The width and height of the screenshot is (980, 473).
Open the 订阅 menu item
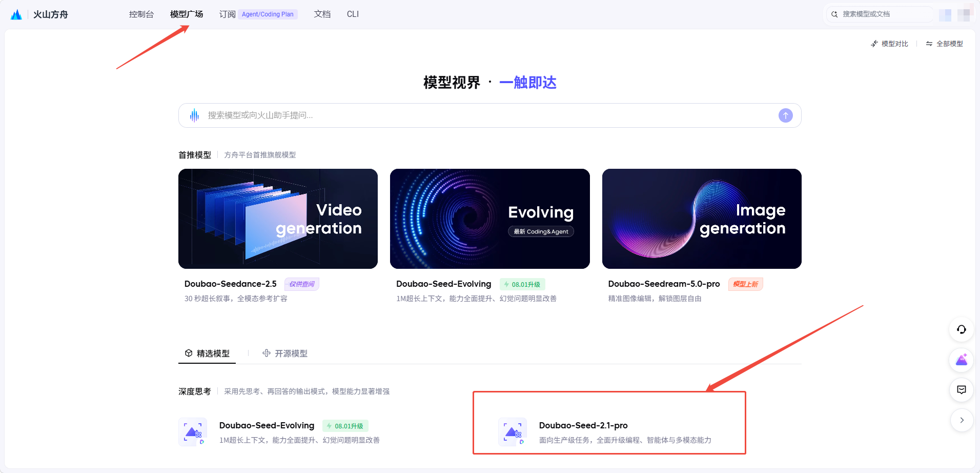pyautogui.click(x=227, y=14)
